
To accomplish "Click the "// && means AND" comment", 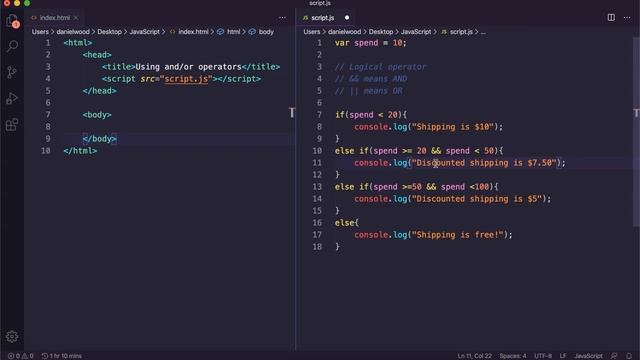I will pyautogui.click(x=371, y=79).
